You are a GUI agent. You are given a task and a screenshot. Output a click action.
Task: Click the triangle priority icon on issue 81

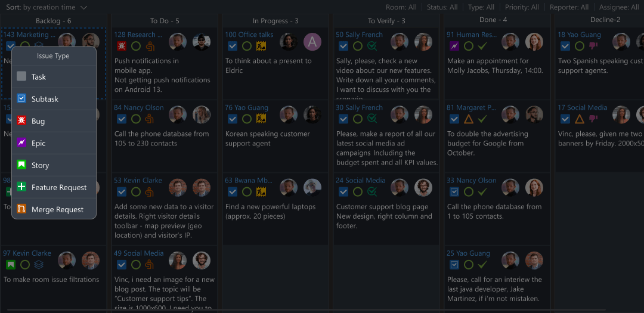point(469,119)
